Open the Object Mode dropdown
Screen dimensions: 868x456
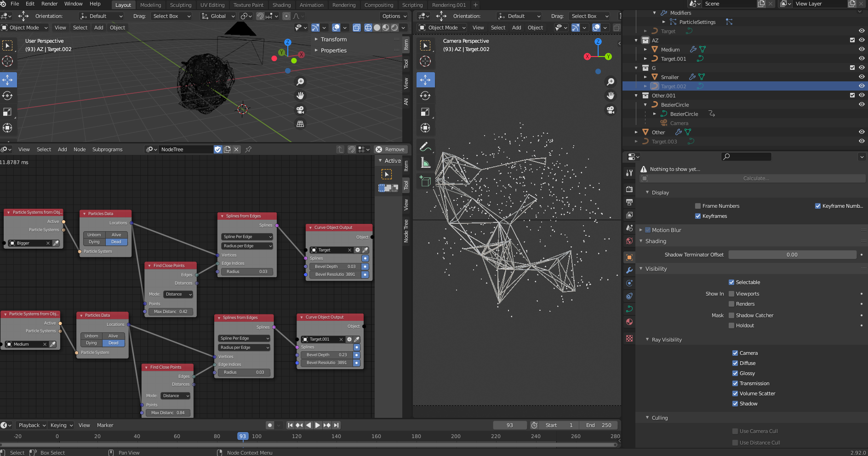coord(25,27)
